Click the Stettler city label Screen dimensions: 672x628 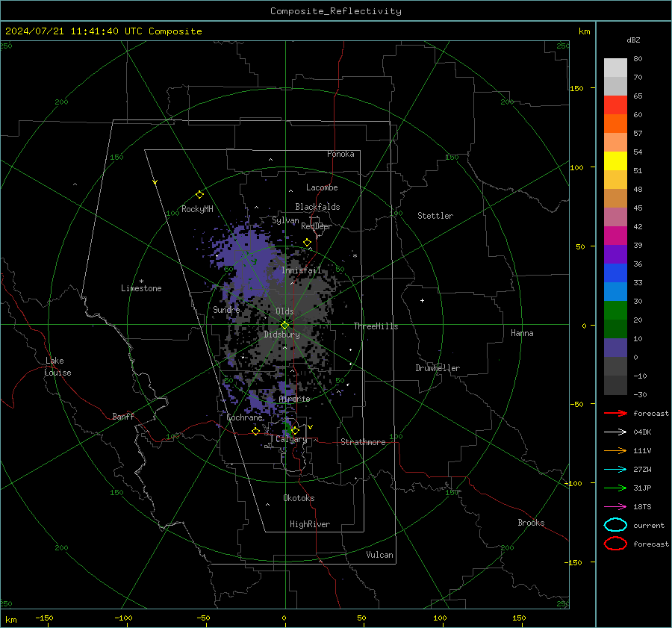[435, 216]
